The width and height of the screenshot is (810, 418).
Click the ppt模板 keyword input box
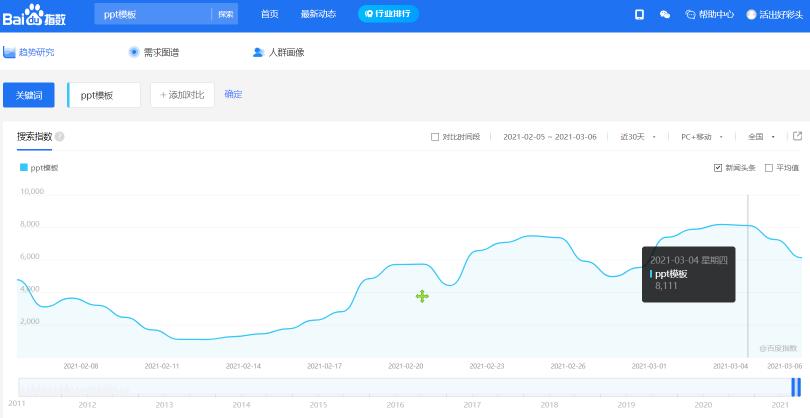point(104,95)
